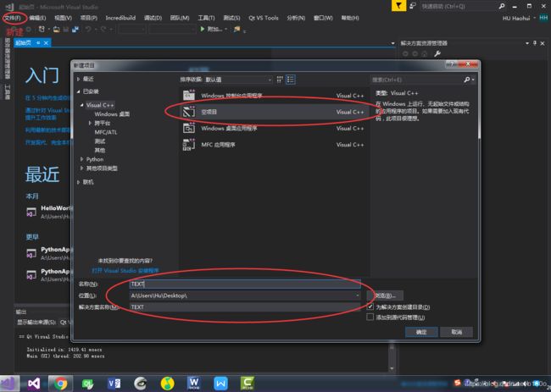Open Word from taskbar
Image resolution: width=551 pixels, height=392 pixels.
tap(193, 384)
